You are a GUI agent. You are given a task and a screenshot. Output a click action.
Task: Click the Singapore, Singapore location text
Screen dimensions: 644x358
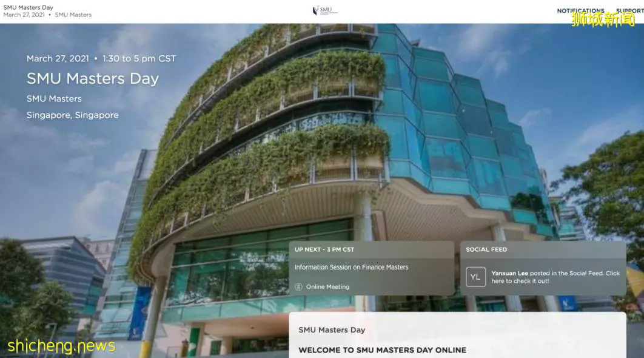click(x=73, y=115)
